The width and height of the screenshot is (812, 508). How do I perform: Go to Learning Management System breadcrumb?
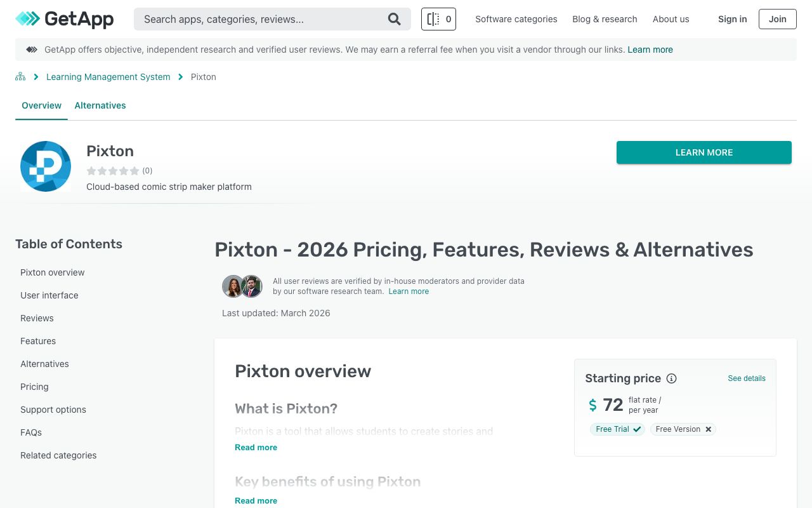[108, 77]
